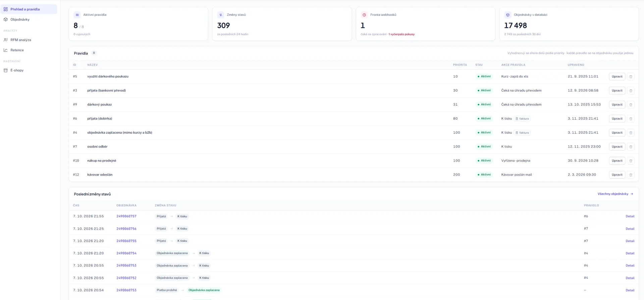The height and width of the screenshot is (300, 644).
Task: Click trash icon for dárkový poukaz rule
Action: click(x=631, y=105)
